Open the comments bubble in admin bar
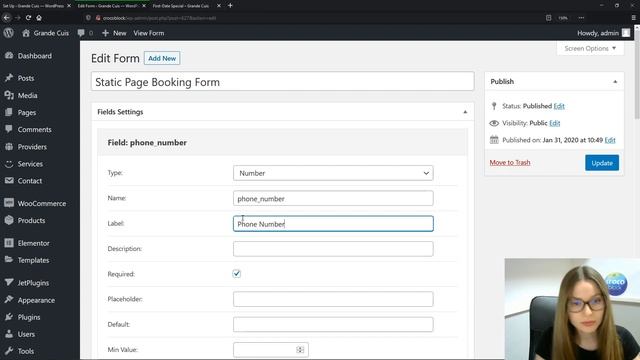The width and height of the screenshot is (640, 360). coord(81,33)
